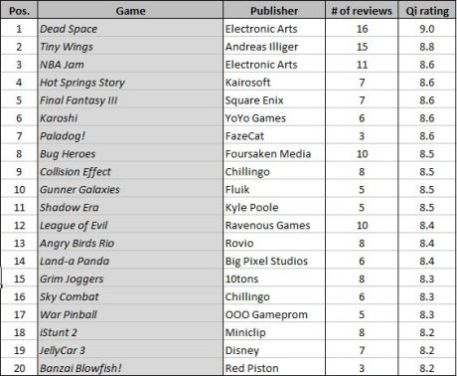Select the Banzai Blowfish! cell
This screenshot has width=457, height=376.
click(x=130, y=368)
